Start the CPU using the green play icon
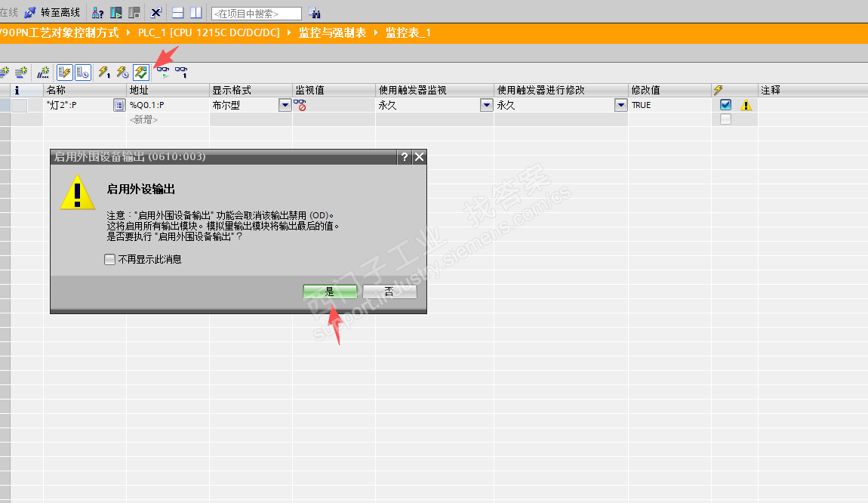Viewport: 868px width, 503px height. pos(115,12)
